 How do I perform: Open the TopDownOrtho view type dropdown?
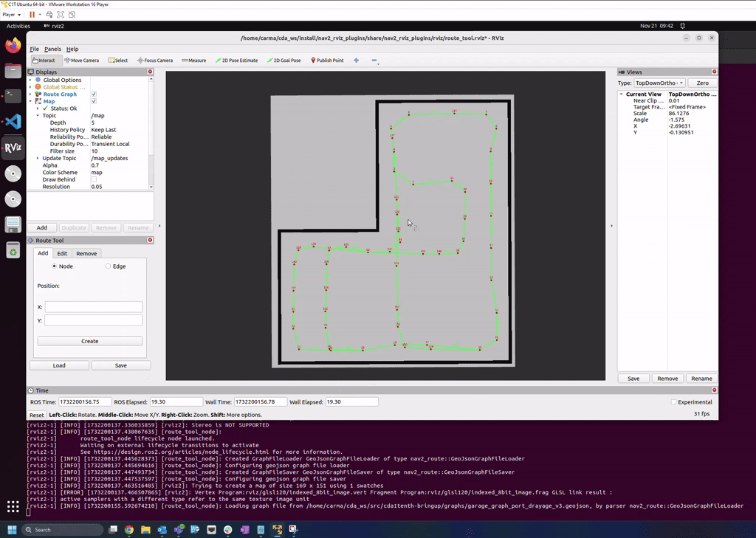659,83
